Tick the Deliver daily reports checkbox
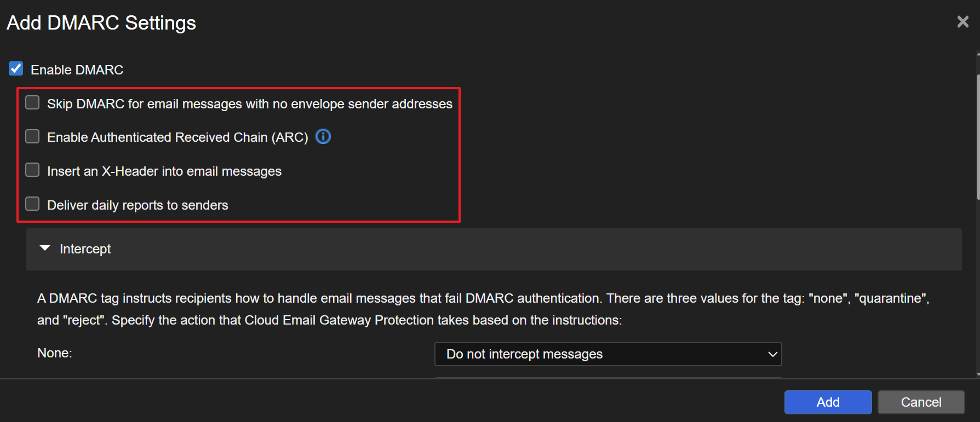The width and height of the screenshot is (980, 422). pos(33,204)
